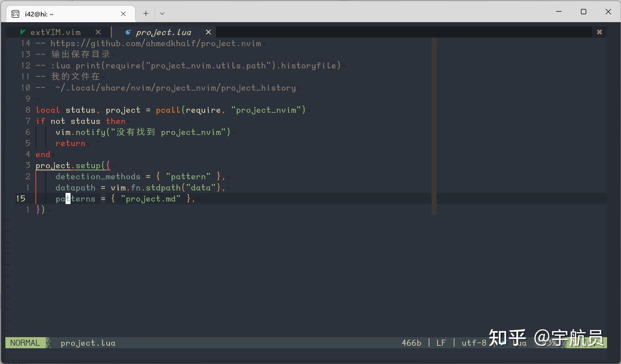The height and width of the screenshot is (364, 621).
Task: Click line number 15 in the gutter
Action: 20,199
